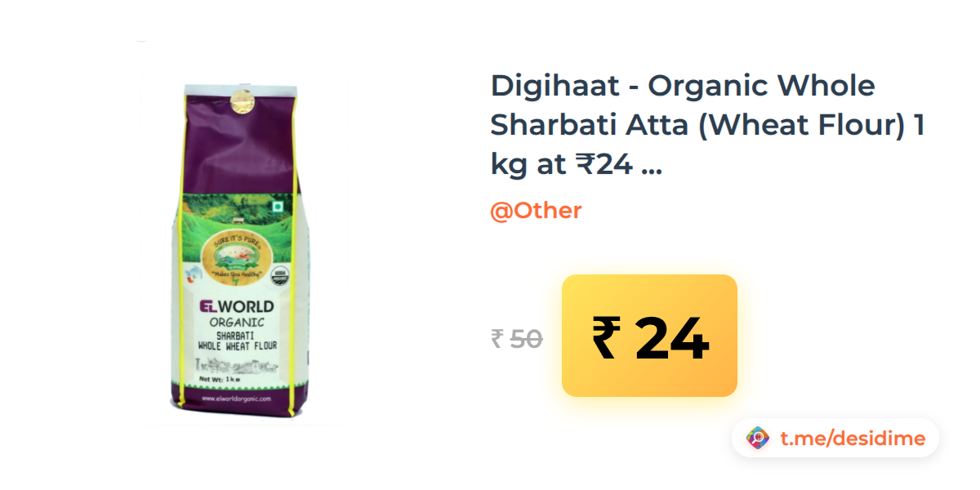Open the Digihaat Organic Sharbati Atta title
This screenshot has width=980, height=490.
tap(707, 124)
